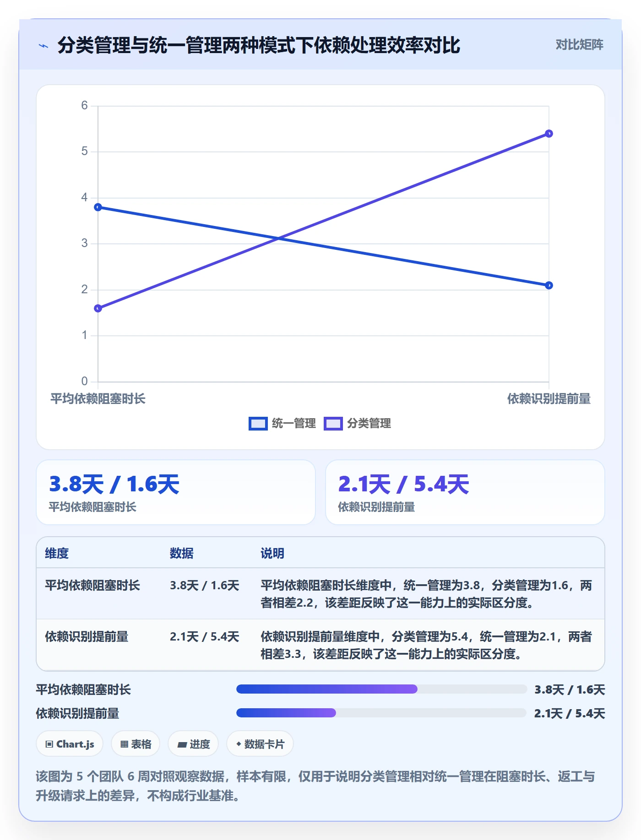Click the lightning icon beside the title

tap(43, 45)
